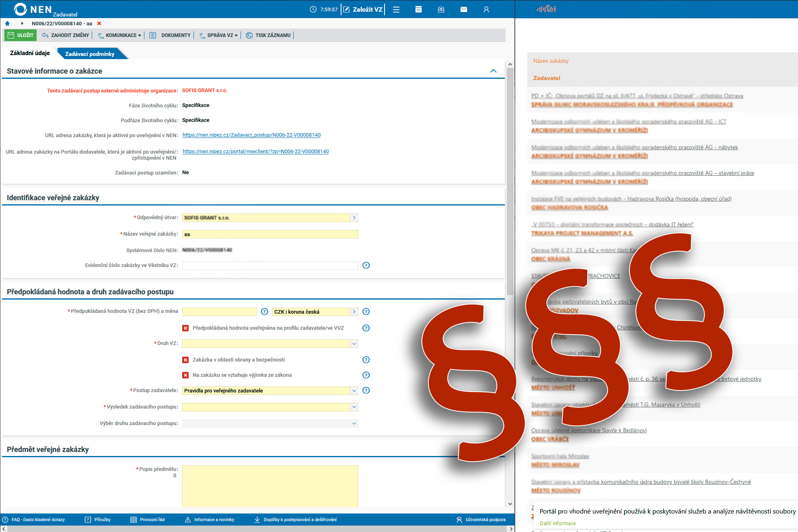Open help icon next to Předpokládaná hodnota input
The width and height of the screenshot is (798, 532).
pos(265,312)
